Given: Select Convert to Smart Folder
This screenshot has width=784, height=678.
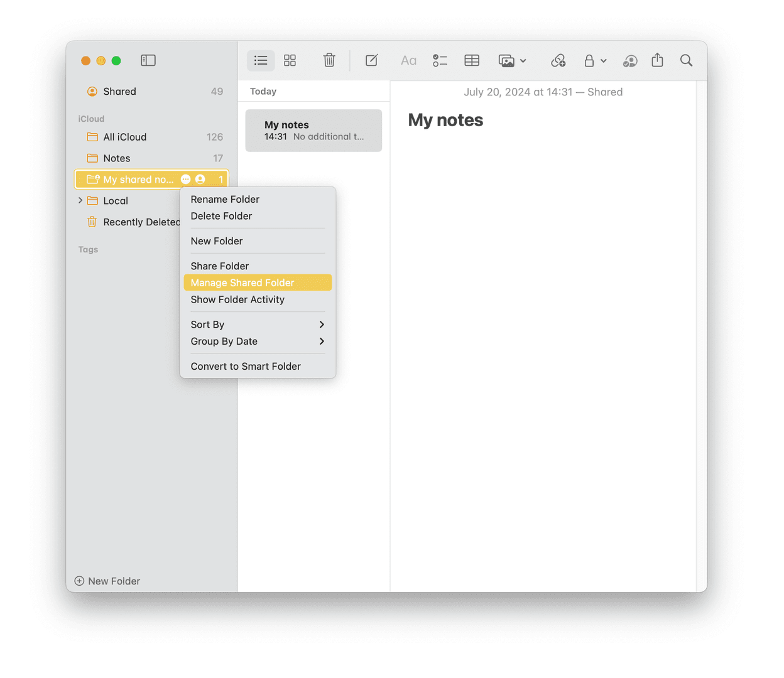Looking at the screenshot, I should point(246,366).
